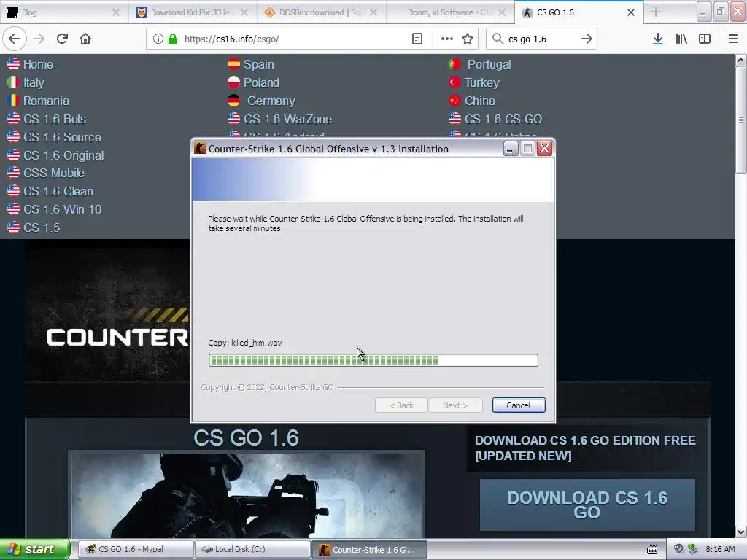Go back using the browser back arrow

(x=15, y=39)
